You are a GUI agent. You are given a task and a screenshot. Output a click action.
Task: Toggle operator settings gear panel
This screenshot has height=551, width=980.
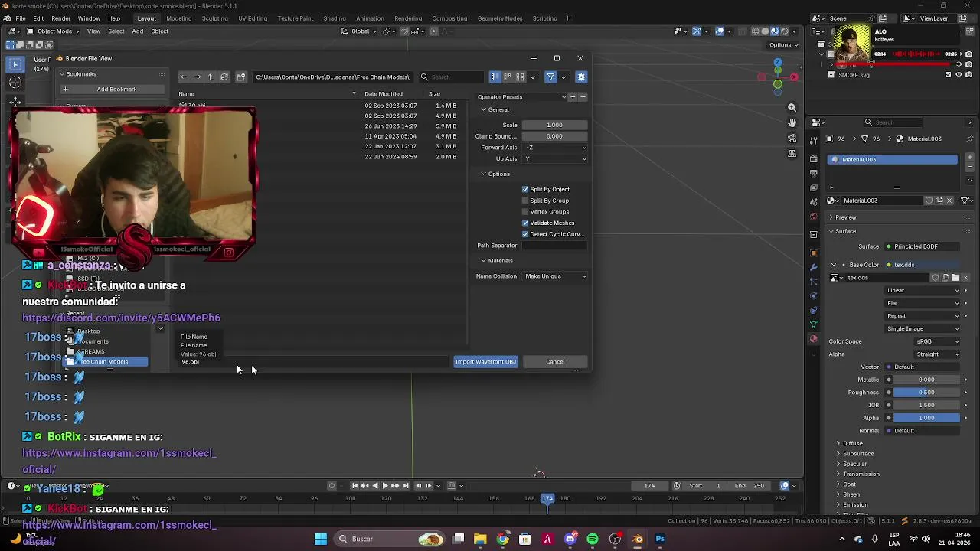point(581,77)
